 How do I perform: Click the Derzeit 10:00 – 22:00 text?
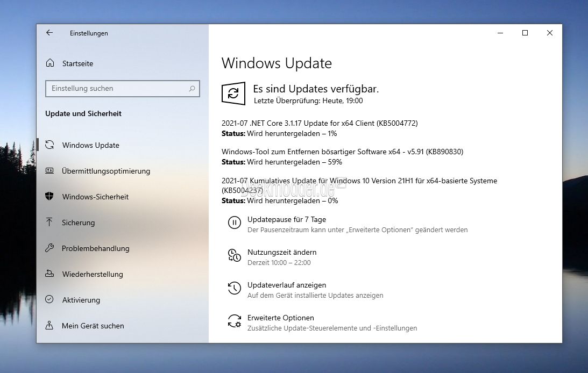[x=279, y=262]
